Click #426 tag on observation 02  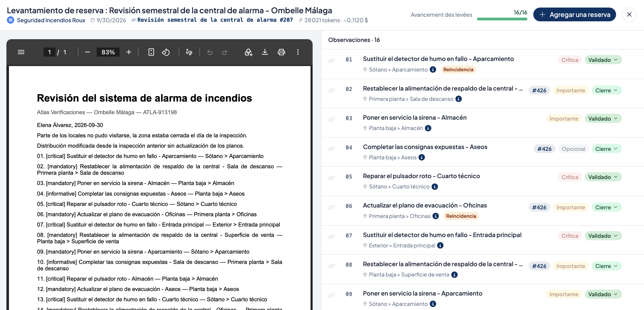pos(539,90)
